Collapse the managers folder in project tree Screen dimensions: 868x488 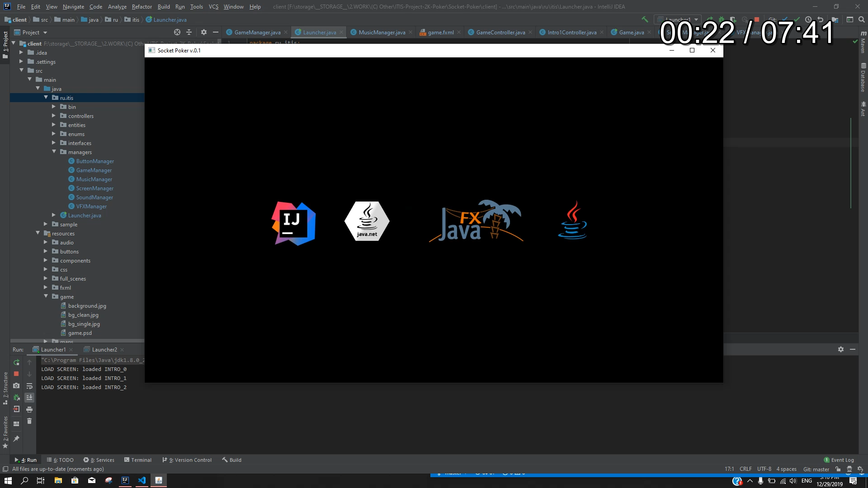click(54, 152)
